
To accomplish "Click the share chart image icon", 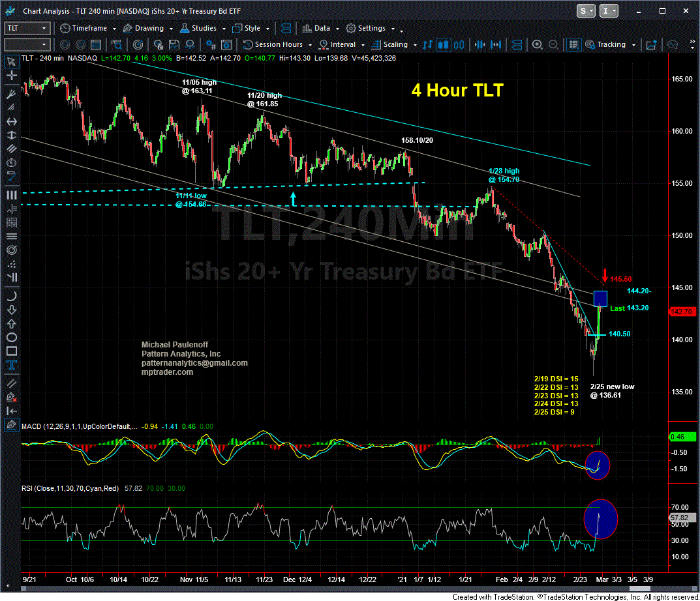I will click(651, 44).
